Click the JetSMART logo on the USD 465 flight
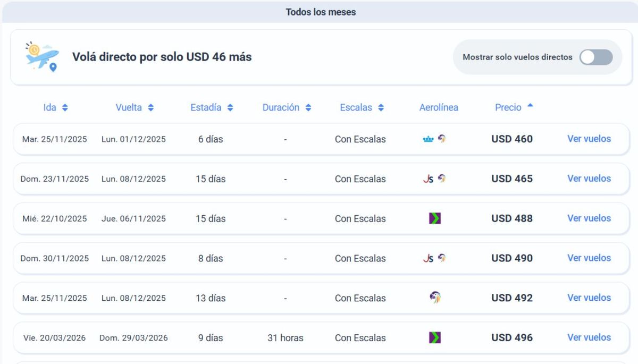The width and height of the screenshot is (638, 364). point(428,179)
